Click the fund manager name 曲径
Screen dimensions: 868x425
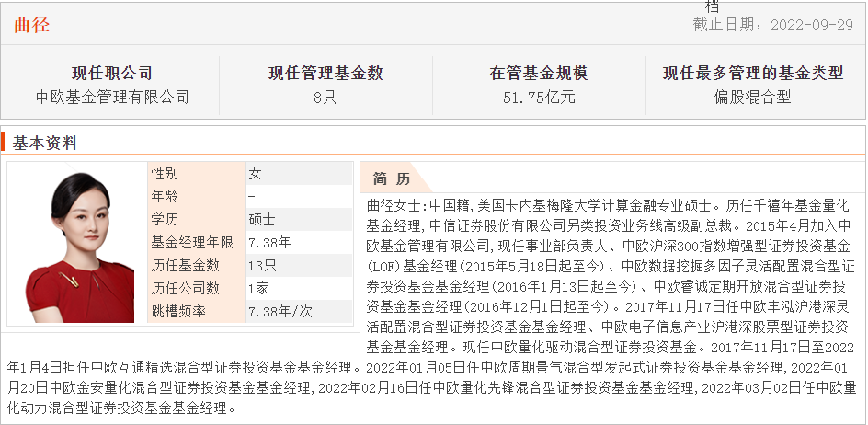point(31,25)
